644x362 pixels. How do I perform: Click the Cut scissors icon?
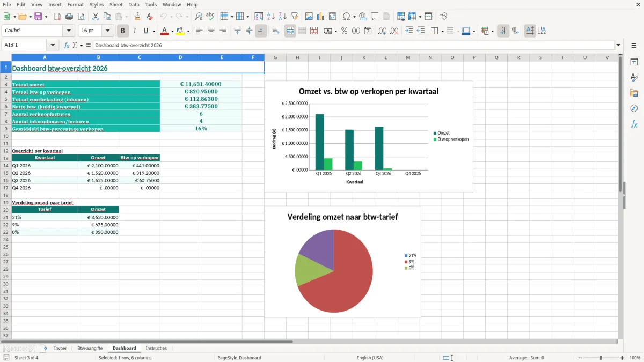tap(96, 17)
